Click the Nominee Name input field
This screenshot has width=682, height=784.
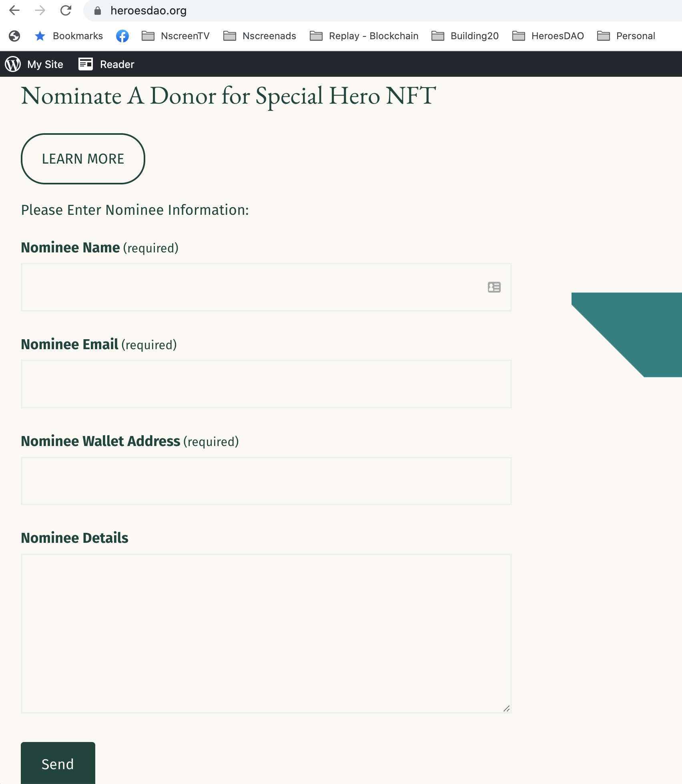pyautogui.click(x=266, y=287)
